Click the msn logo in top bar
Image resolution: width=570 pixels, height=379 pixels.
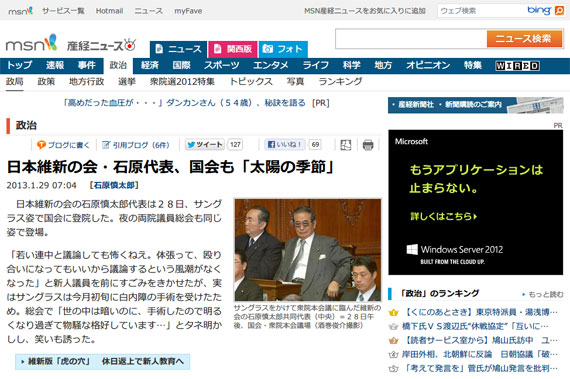coord(20,11)
